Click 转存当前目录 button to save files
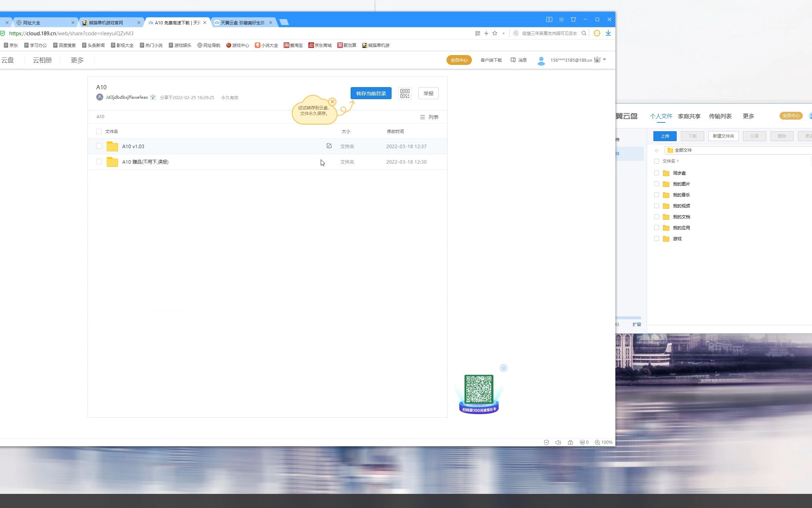 pos(371,92)
